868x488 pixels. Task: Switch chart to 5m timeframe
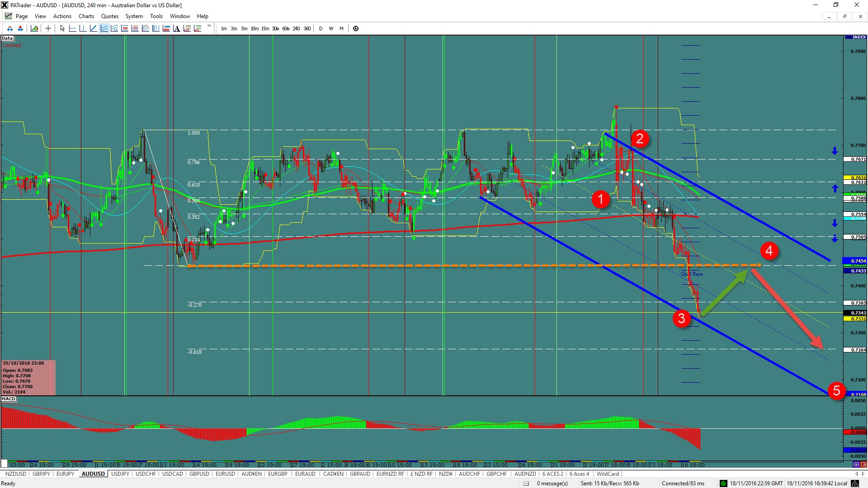[244, 28]
